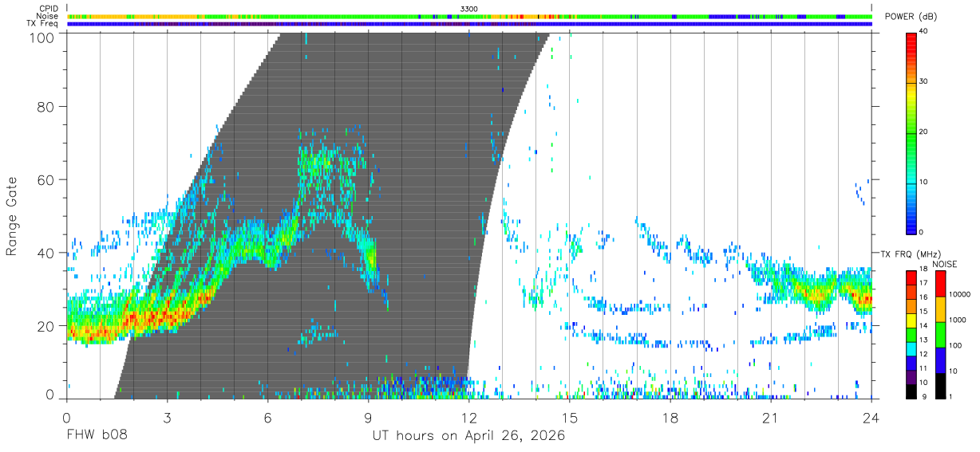Click the TX frequency colorbar
This screenshot has width=980, height=452.
(911, 333)
